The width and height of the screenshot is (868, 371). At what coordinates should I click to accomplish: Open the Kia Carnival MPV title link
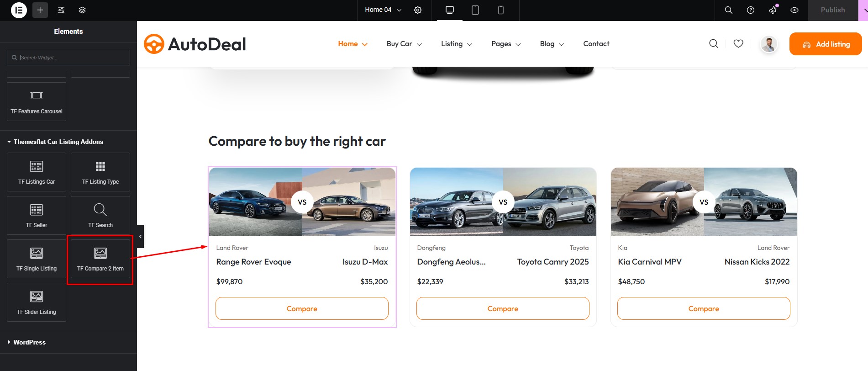click(x=650, y=262)
